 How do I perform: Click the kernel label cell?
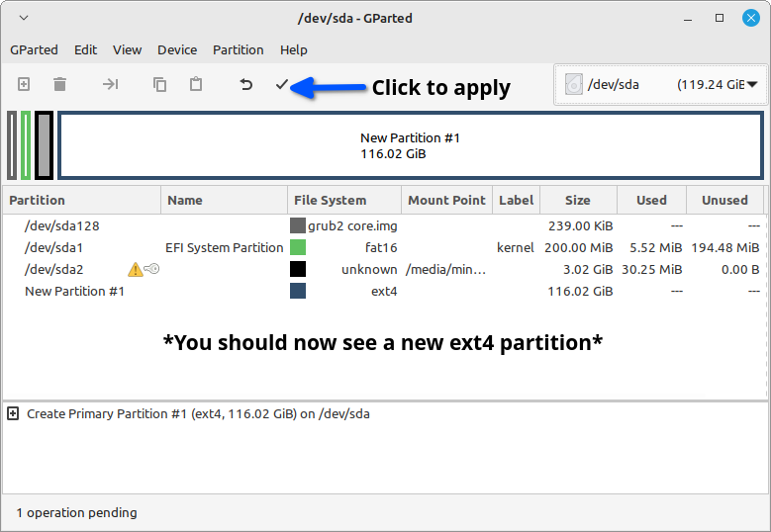pos(516,247)
